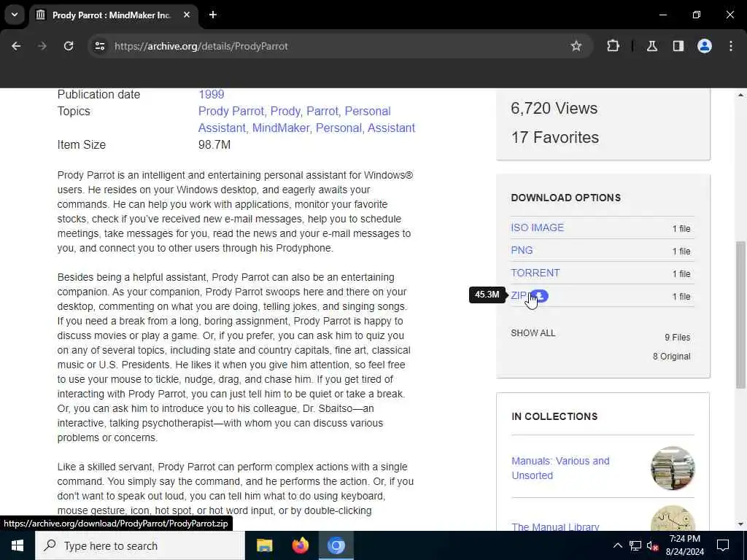Image resolution: width=747 pixels, height=560 pixels.
Task: Launch Firefox from the taskbar
Action: point(300,545)
